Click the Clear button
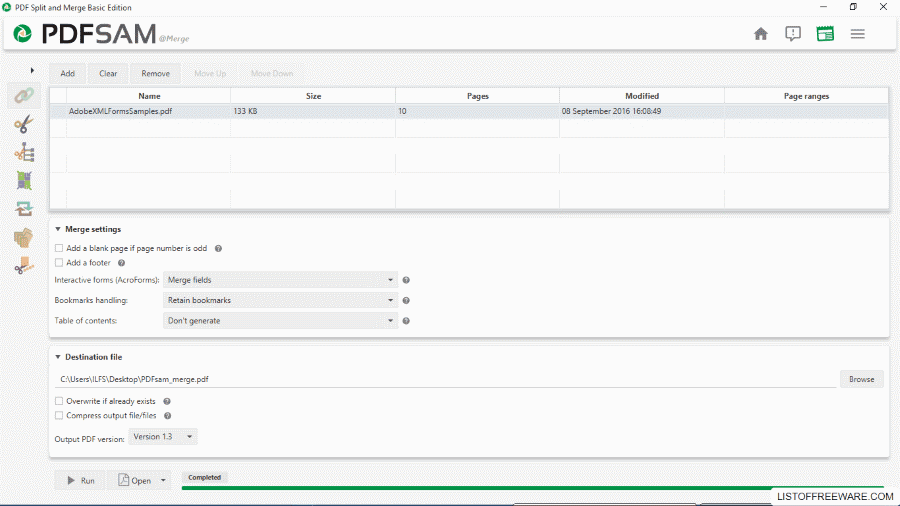The image size is (900, 506). (108, 73)
